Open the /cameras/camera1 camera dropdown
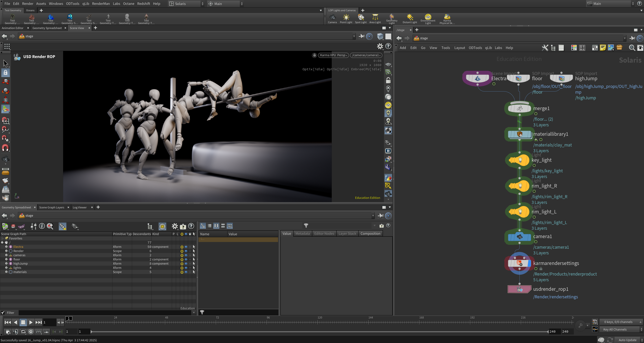The height and width of the screenshot is (343, 644). coord(366,55)
